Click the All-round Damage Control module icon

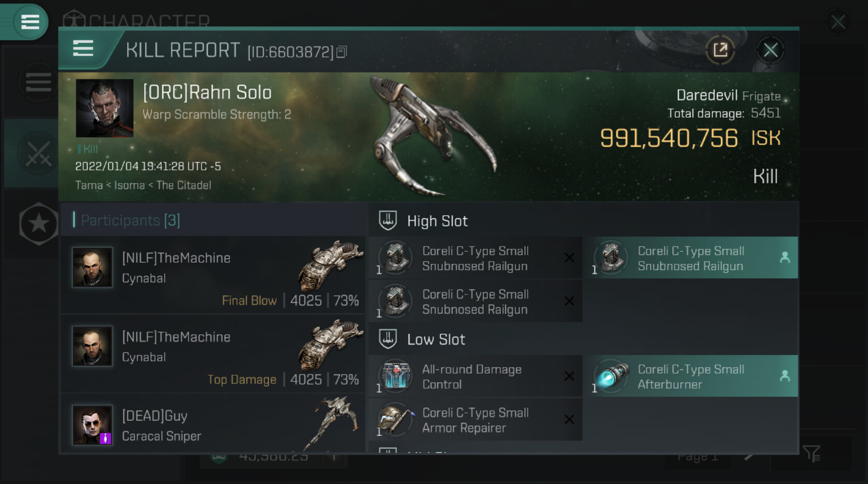(396, 376)
